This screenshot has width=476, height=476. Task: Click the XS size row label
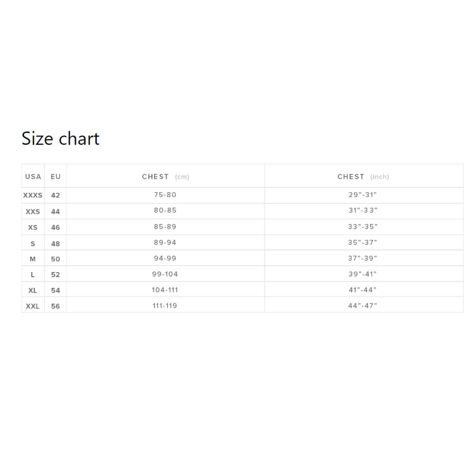click(33, 227)
